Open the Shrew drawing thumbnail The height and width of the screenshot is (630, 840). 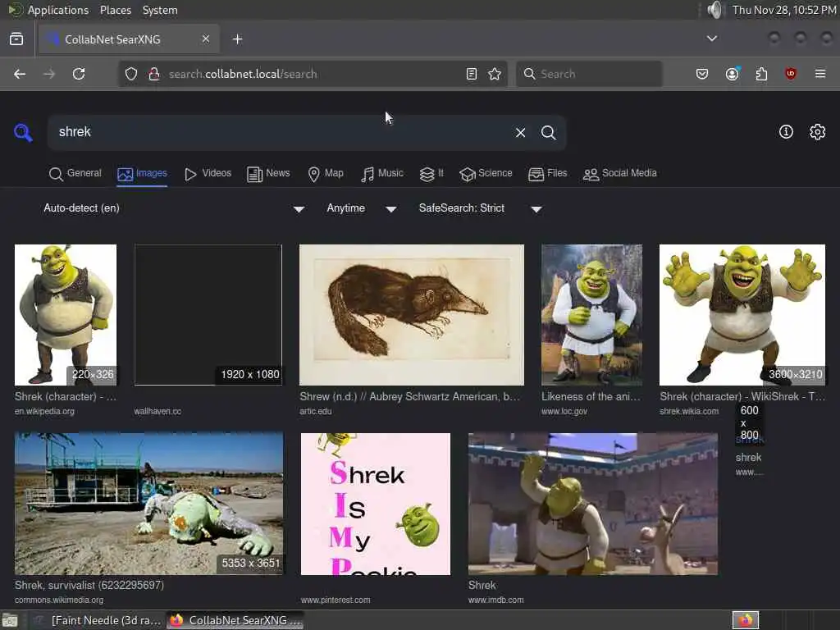pos(412,315)
